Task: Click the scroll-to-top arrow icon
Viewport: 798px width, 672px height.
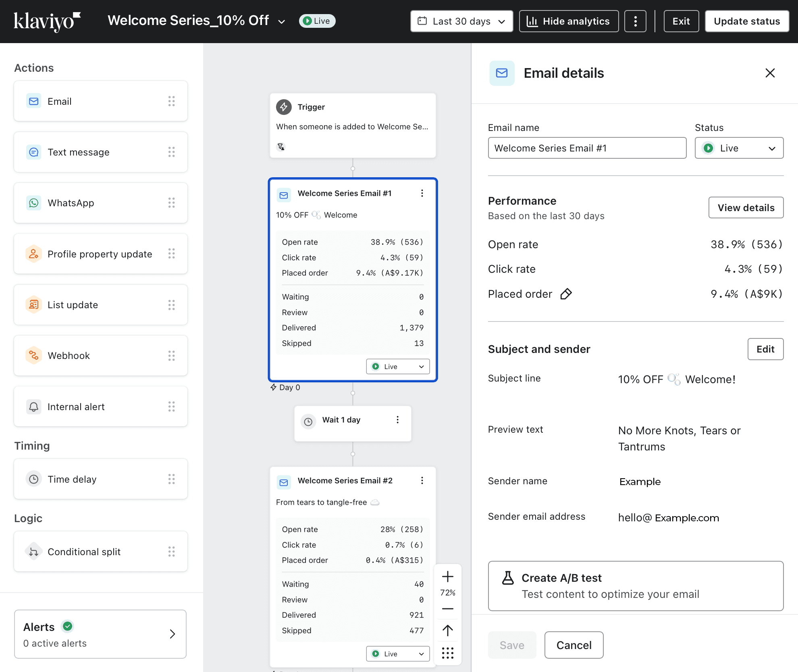Action: (447, 631)
